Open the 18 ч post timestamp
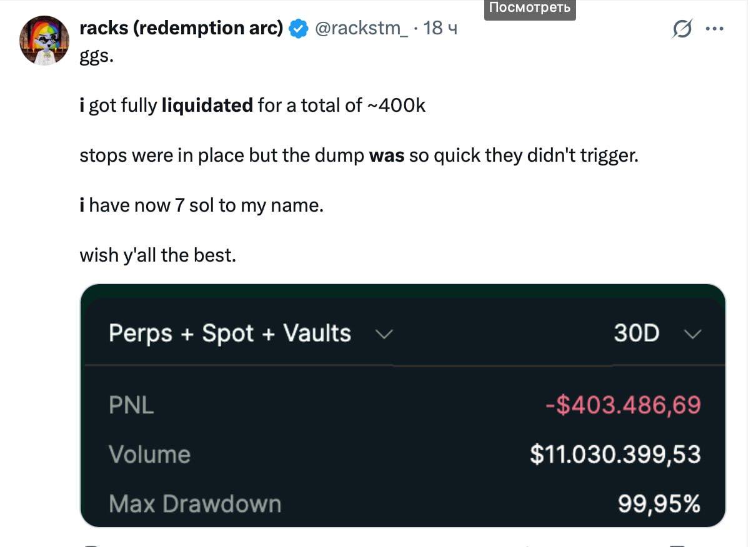Viewport: 756px width, 547px height. pyautogui.click(x=440, y=28)
